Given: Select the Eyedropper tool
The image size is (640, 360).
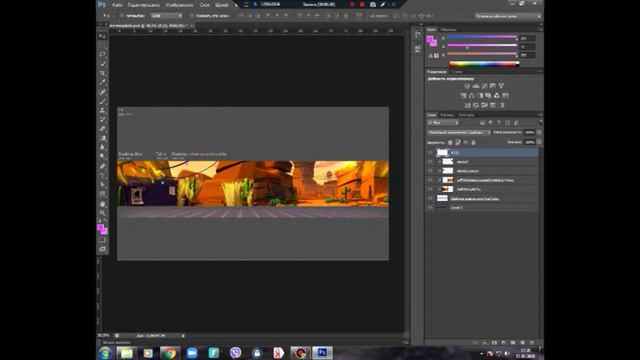Looking at the screenshot, I should 102,83.
